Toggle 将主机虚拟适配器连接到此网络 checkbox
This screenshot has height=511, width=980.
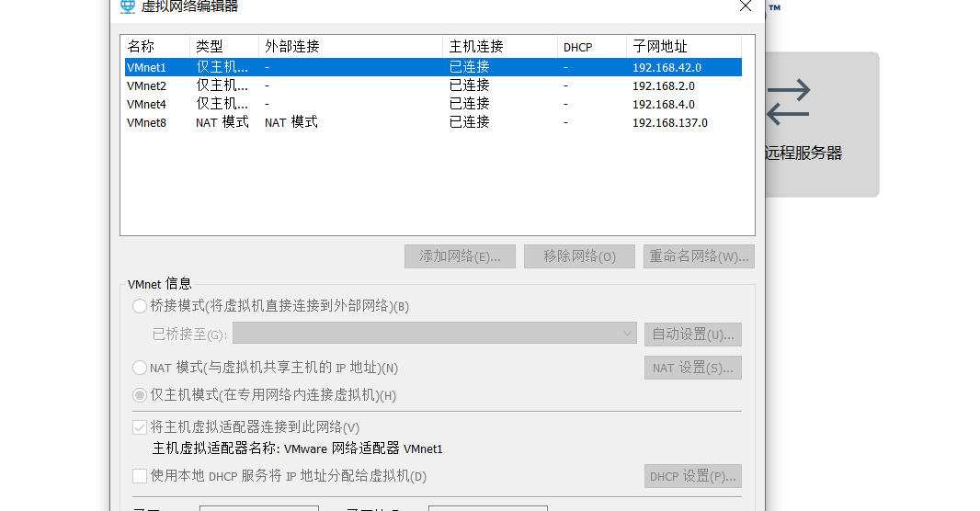tap(140, 427)
